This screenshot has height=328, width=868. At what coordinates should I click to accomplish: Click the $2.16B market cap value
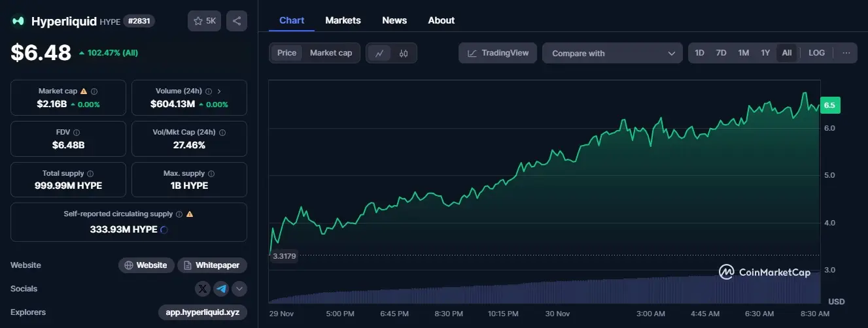click(x=52, y=104)
